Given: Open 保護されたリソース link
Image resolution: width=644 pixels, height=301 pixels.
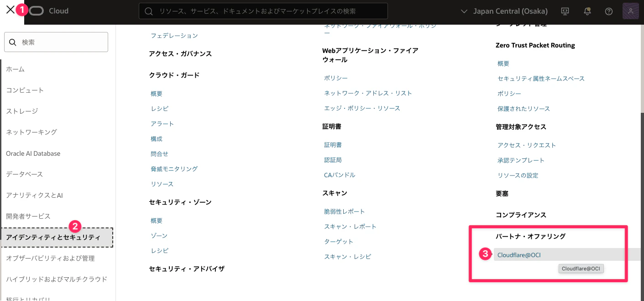Looking at the screenshot, I should click(x=524, y=109).
